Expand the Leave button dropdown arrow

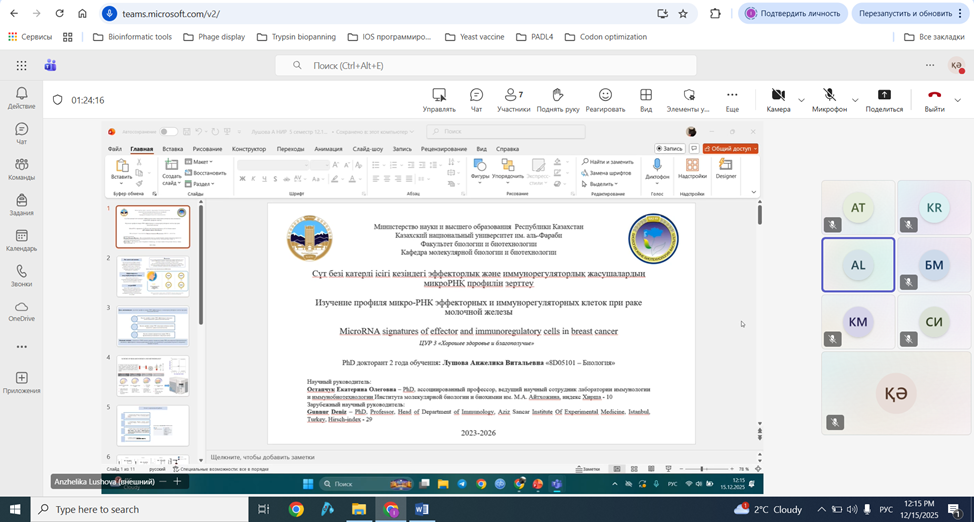click(x=958, y=100)
